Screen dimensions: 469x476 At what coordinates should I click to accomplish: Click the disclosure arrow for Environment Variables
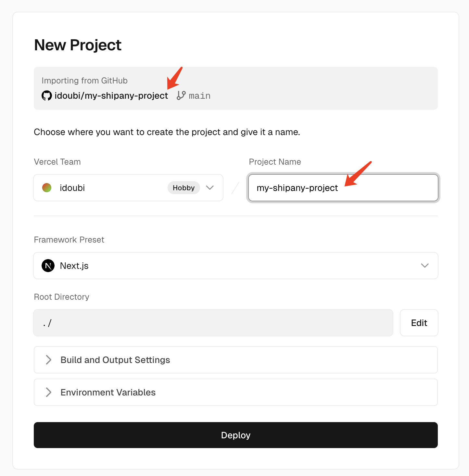(x=49, y=392)
